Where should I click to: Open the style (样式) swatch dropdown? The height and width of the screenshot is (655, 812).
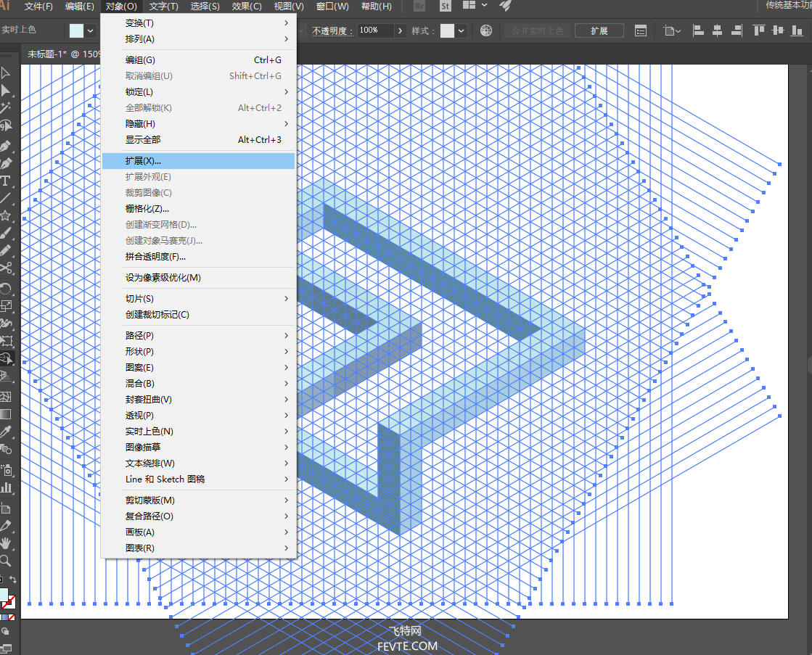point(462,30)
